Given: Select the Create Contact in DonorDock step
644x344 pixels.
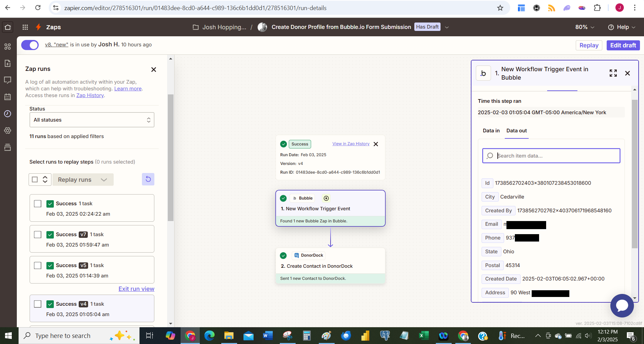Looking at the screenshot, I should (330, 266).
